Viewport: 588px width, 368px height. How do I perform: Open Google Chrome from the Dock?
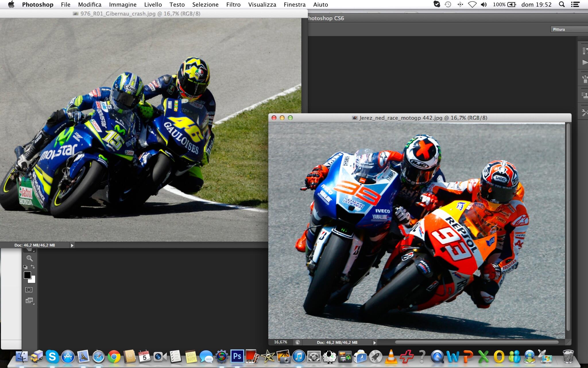[x=114, y=356]
